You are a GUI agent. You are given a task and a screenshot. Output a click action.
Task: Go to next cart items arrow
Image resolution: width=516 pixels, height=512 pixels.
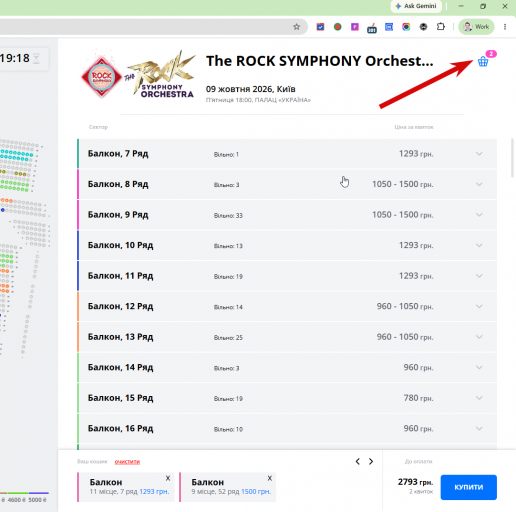tap(371, 461)
